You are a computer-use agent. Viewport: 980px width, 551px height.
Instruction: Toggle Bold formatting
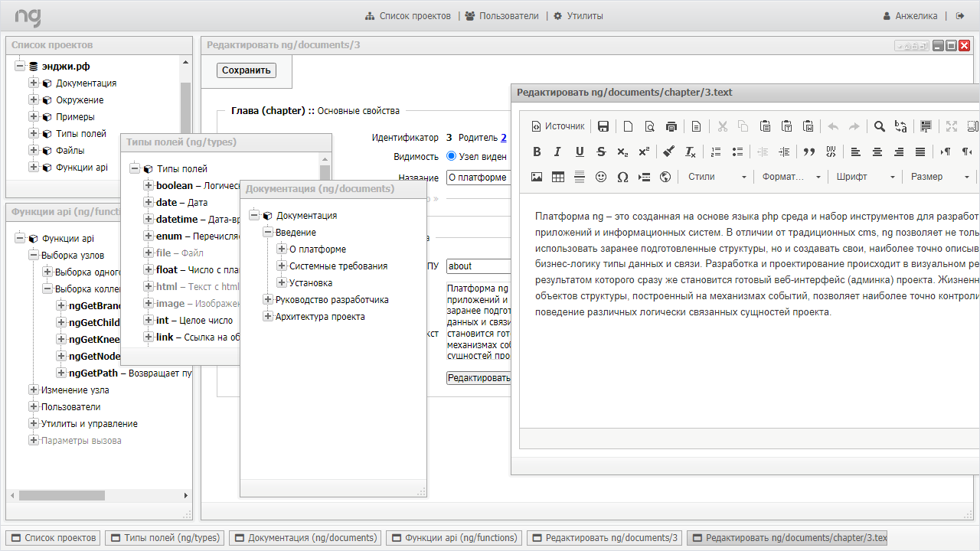click(x=537, y=152)
